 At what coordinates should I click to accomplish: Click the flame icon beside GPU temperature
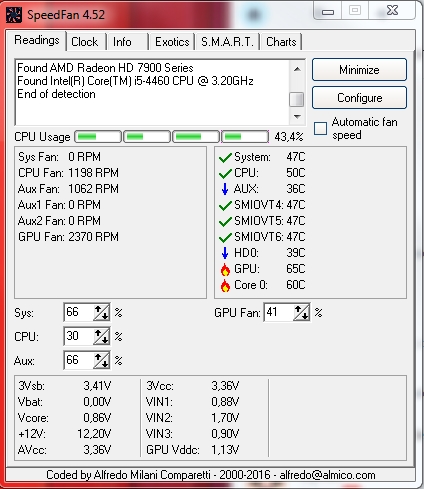pyautogui.click(x=225, y=269)
